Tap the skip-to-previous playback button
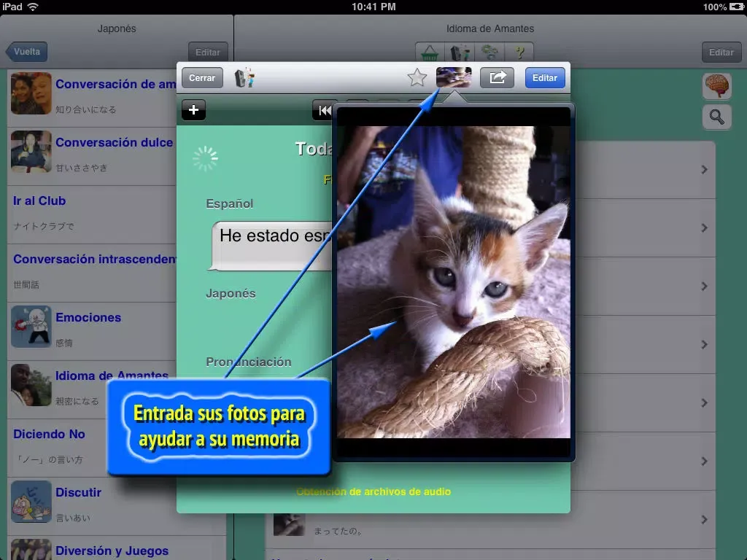 point(324,111)
